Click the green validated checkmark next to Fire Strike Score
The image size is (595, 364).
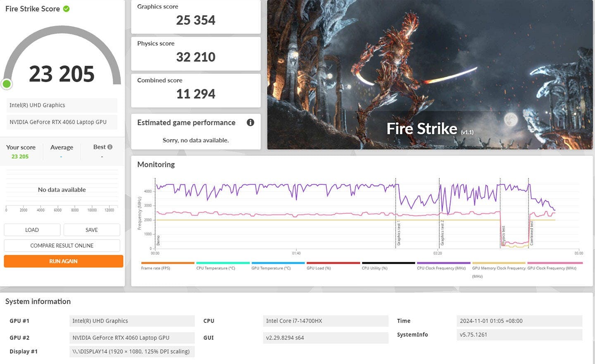[66, 9]
